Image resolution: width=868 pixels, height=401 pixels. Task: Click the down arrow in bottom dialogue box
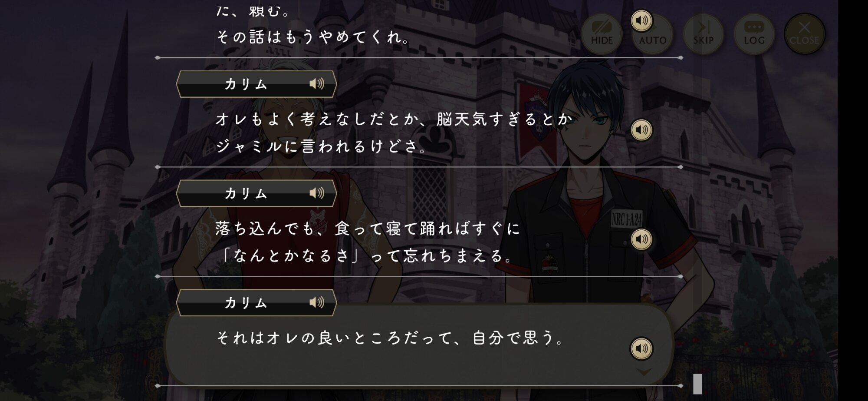point(644,372)
